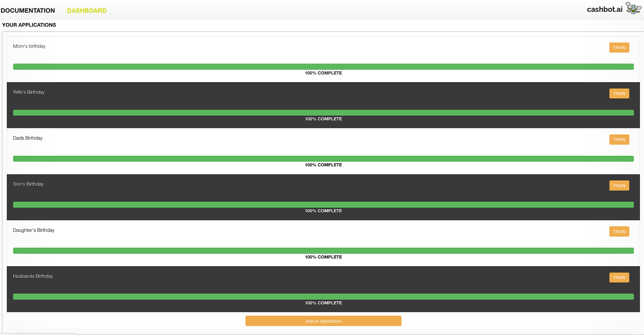Viewport: 644px width, 335px height.
Task: Click the Wife's Birthday progress bar
Action: 323,113
